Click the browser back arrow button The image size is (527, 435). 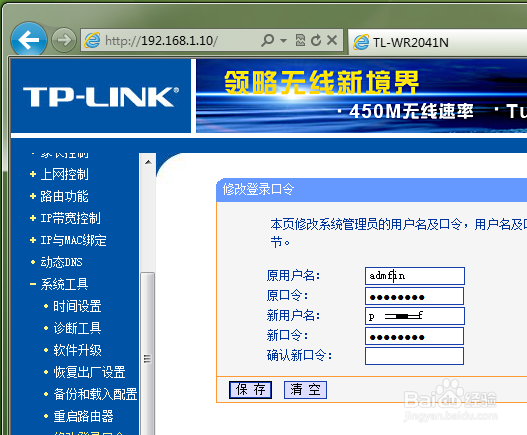29,40
